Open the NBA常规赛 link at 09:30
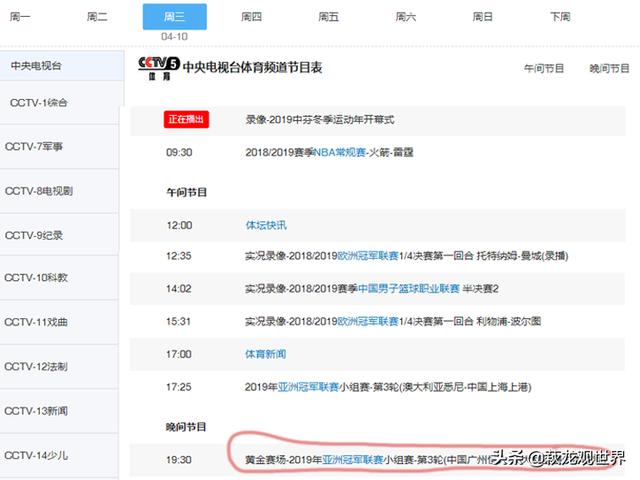Viewport: 640px width, 480px height. (340, 153)
